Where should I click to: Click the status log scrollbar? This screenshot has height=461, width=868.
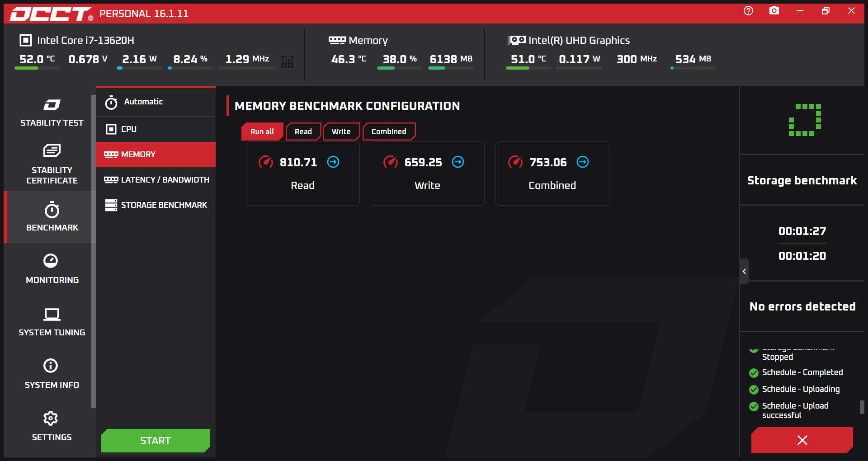point(862,407)
